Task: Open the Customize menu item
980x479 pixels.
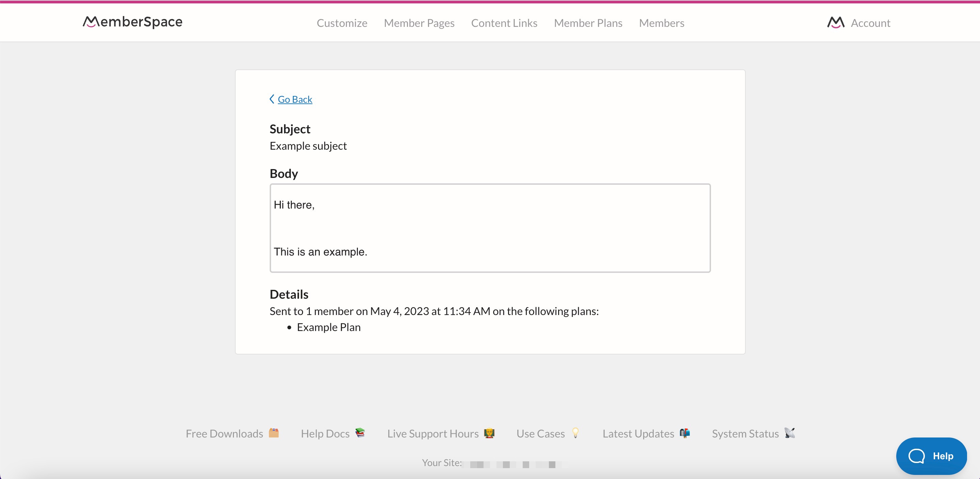Action: 342,23
